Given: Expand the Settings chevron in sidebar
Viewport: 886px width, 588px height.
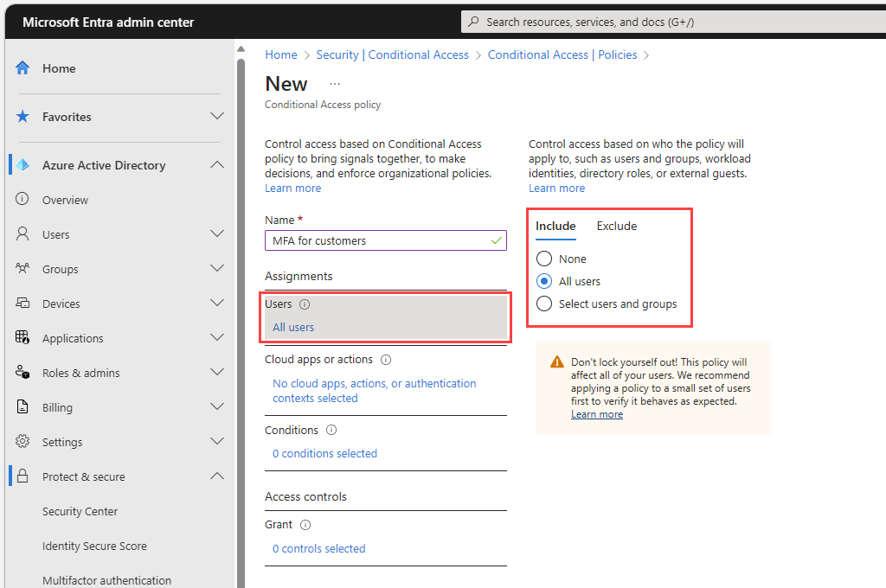Looking at the screenshot, I should [217, 441].
